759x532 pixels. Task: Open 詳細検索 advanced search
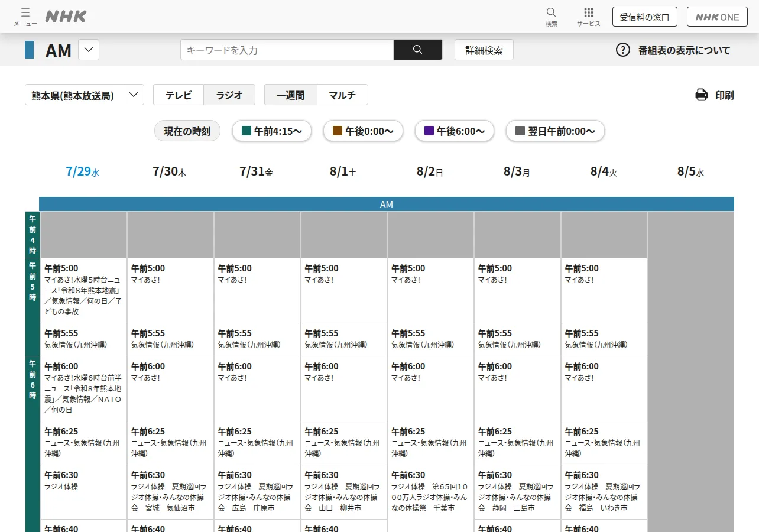[484, 50]
